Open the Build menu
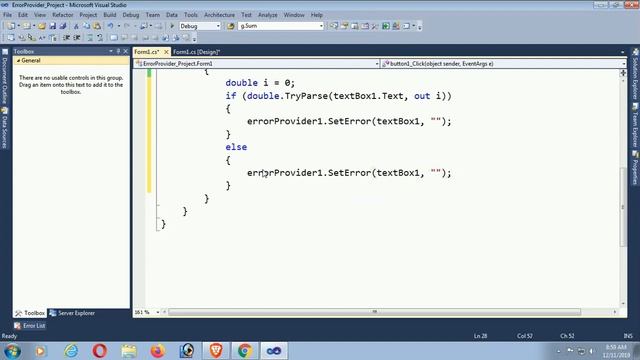 click(110, 15)
